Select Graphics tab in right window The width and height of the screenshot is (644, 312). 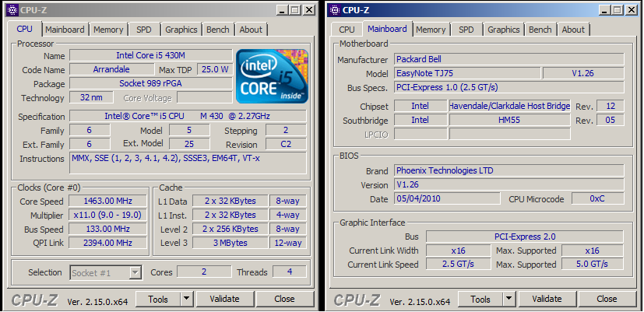point(504,30)
